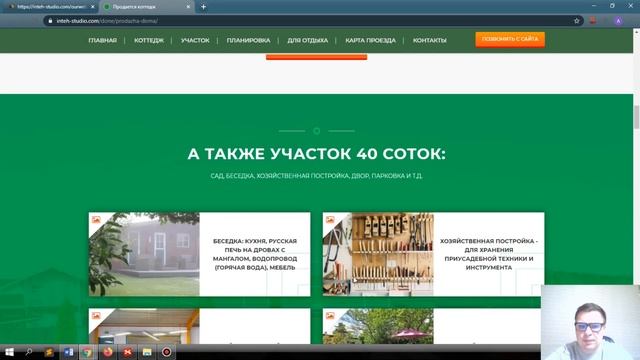
Task: Click the webcam video overlay
Action: pyautogui.click(x=590, y=322)
